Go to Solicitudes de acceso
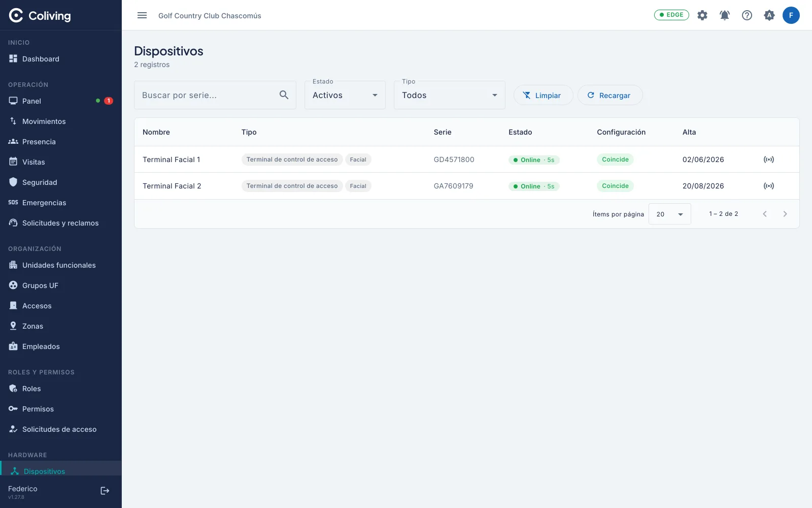Viewport: 812px width, 508px height. pyautogui.click(x=61, y=429)
